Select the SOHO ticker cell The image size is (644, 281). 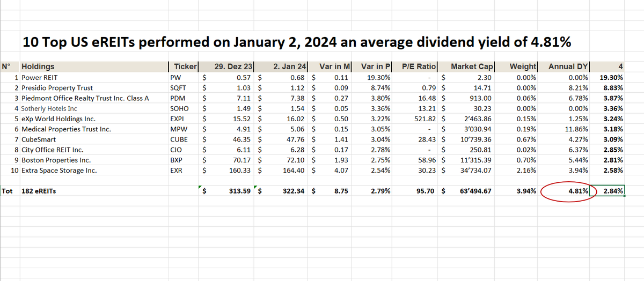point(184,108)
